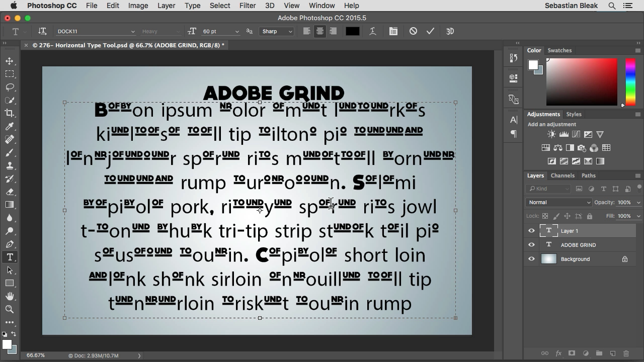
Task: Open the Filter menu
Action: (247, 6)
